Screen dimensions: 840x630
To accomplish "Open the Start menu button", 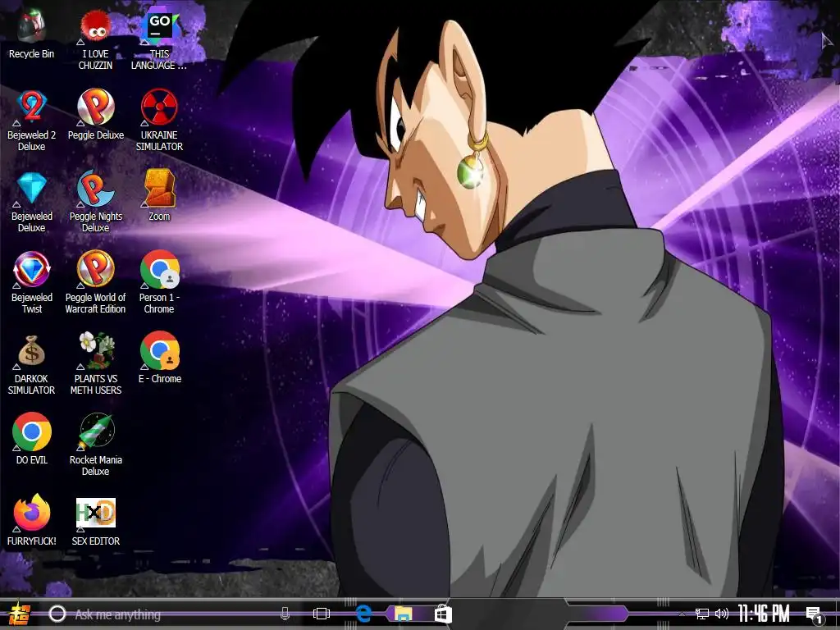I will coord(20,614).
